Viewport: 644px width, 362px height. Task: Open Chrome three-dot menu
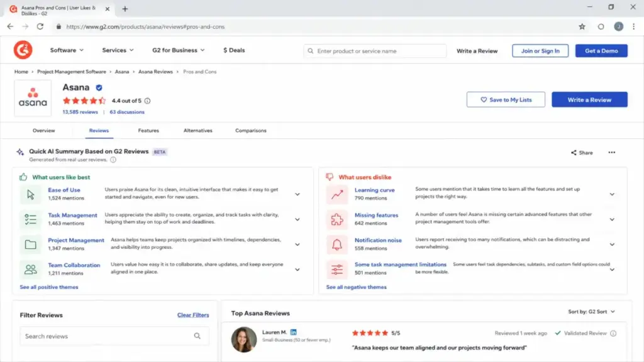click(x=634, y=26)
